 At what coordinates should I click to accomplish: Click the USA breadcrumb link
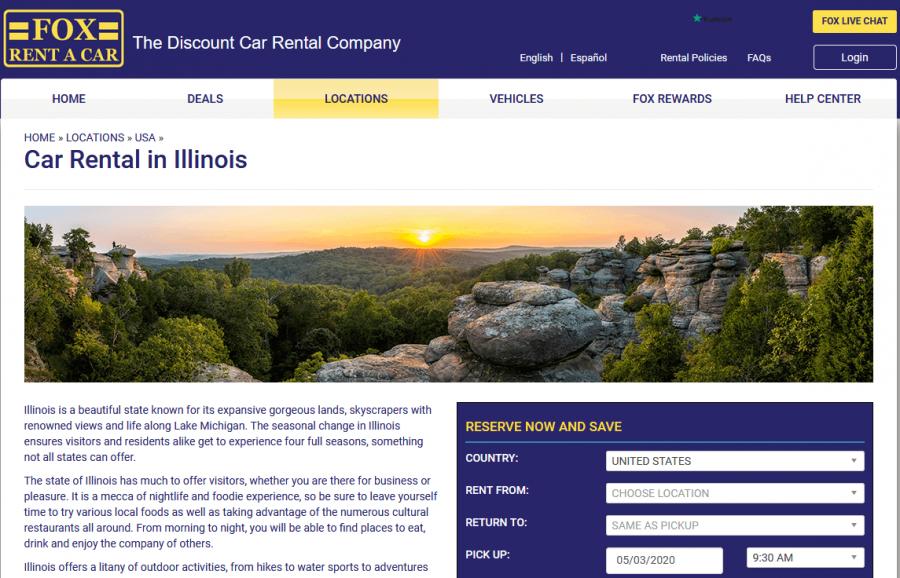coord(145,138)
